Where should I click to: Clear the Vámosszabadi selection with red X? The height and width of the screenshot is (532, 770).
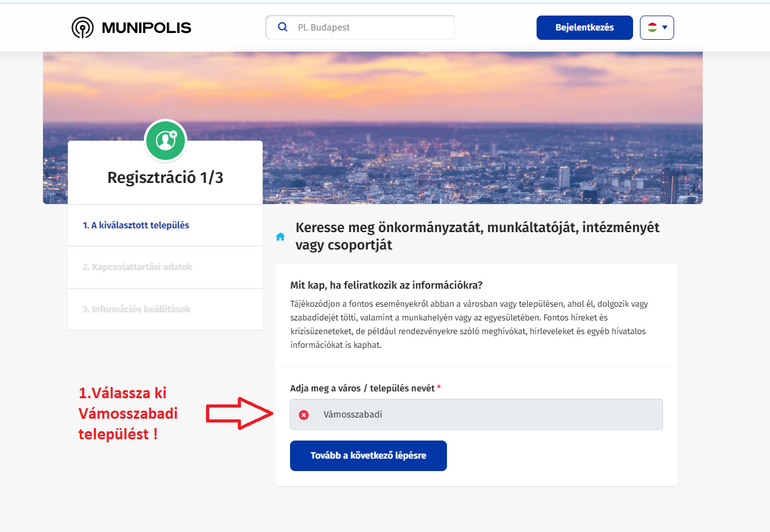click(x=304, y=415)
